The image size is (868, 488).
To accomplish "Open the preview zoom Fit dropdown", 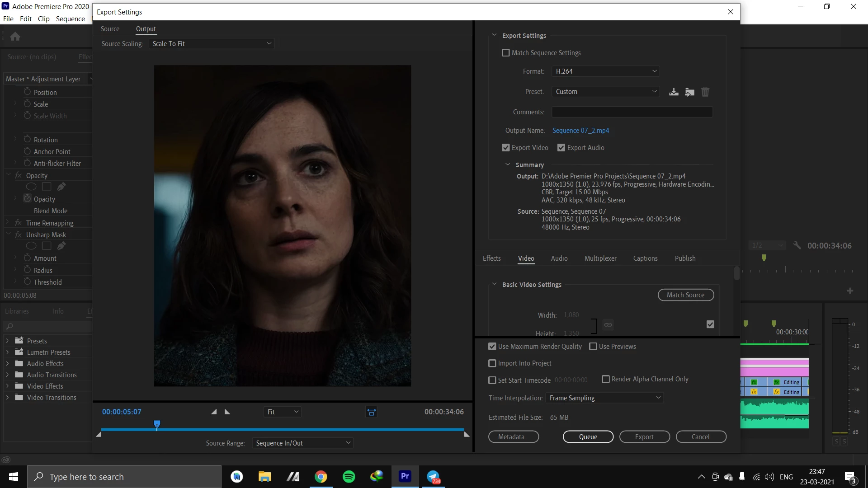I will (x=283, y=412).
